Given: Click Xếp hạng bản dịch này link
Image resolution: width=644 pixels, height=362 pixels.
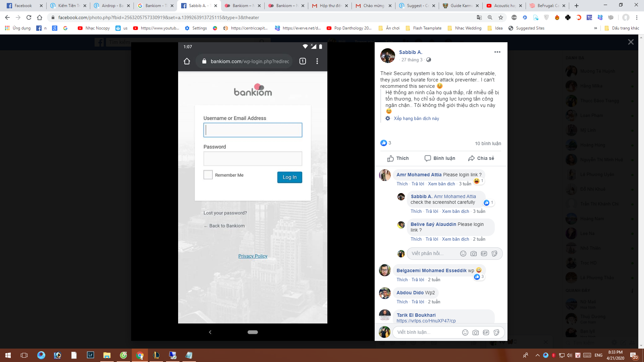Looking at the screenshot, I should [416, 119].
